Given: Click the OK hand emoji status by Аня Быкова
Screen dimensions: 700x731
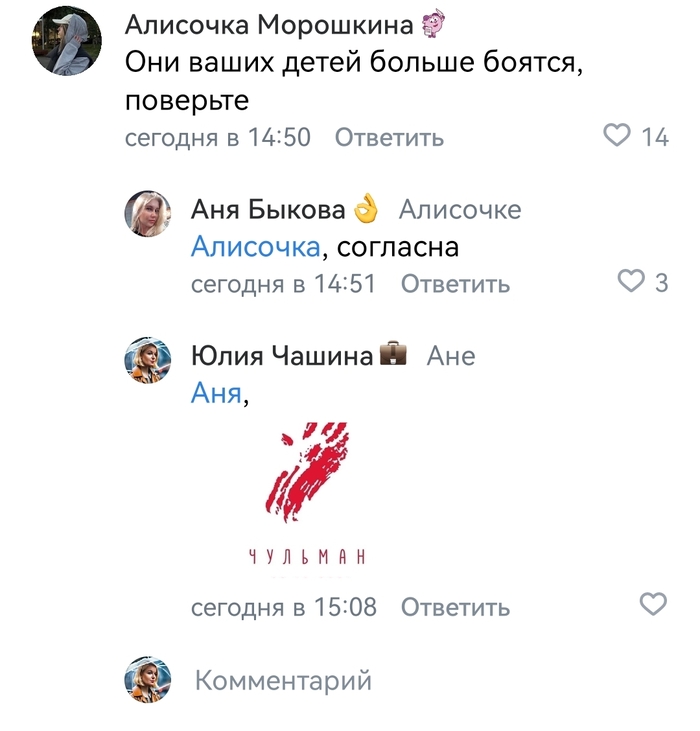Looking at the screenshot, I should (x=366, y=208).
